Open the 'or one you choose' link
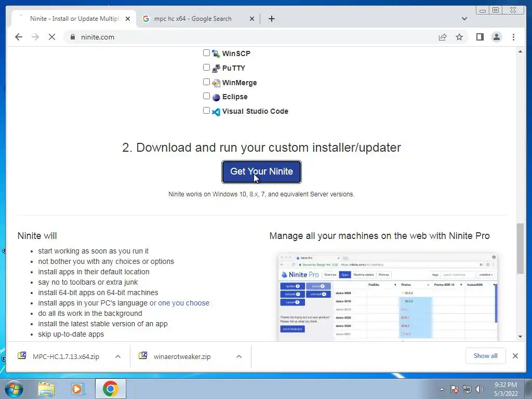Image resolution: width=532 pixels, height=399 pixels. (x=179, y=303)
